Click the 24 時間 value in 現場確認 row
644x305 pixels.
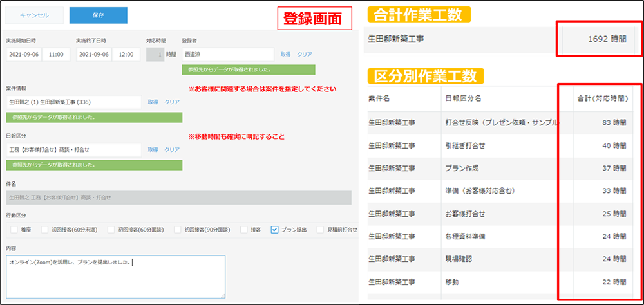tap(614, 259)
